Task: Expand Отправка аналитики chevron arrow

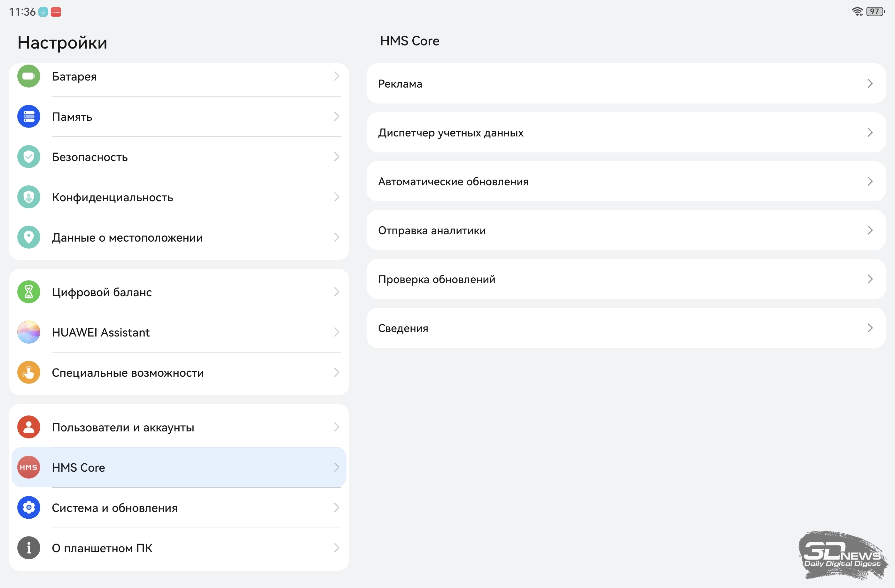Action: pos(870,230)
